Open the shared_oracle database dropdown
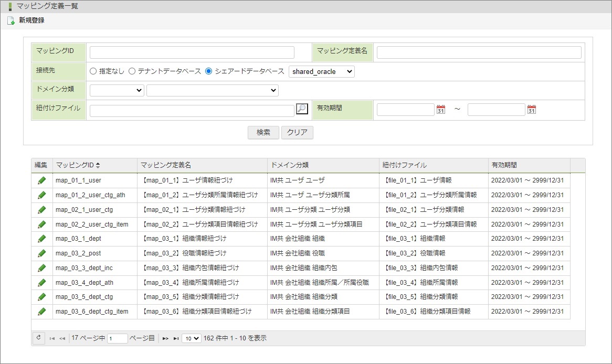 321,72
